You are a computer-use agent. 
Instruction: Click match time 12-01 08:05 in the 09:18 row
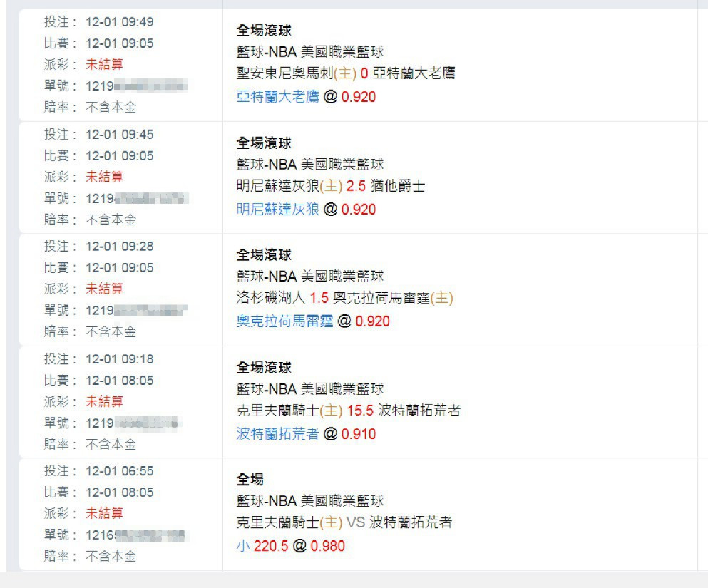coord(120,381)
